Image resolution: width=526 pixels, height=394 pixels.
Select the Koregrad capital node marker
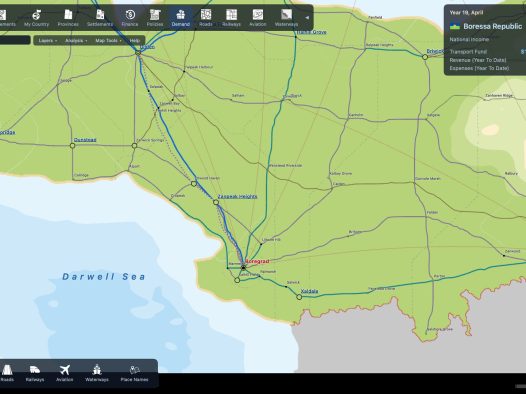244,268
